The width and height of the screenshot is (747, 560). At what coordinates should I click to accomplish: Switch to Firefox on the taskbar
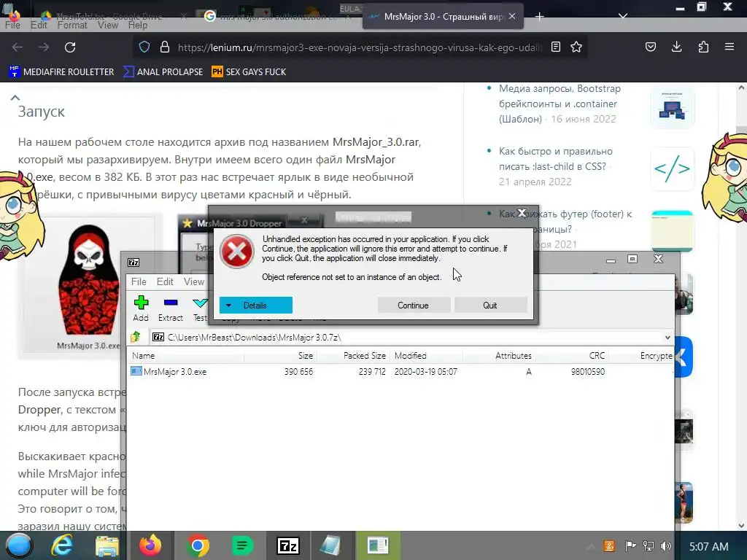pyautogui.click(x=150, y=545)
